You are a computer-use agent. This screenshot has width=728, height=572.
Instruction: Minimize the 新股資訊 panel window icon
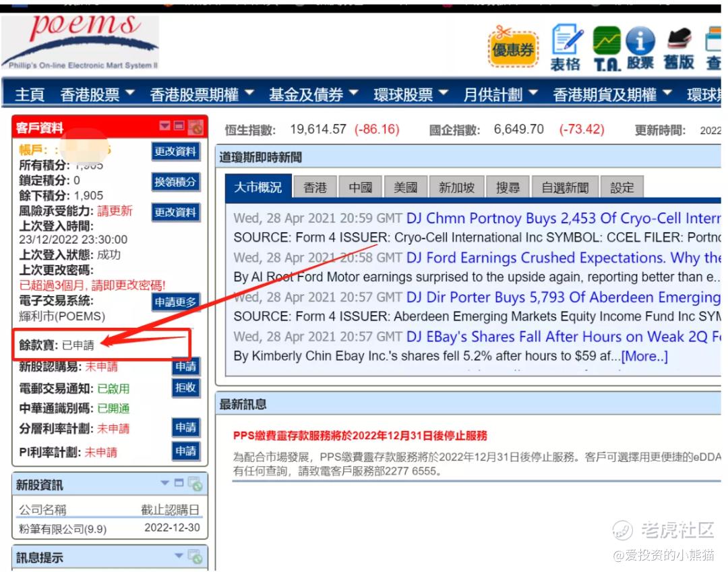point(179,483)
